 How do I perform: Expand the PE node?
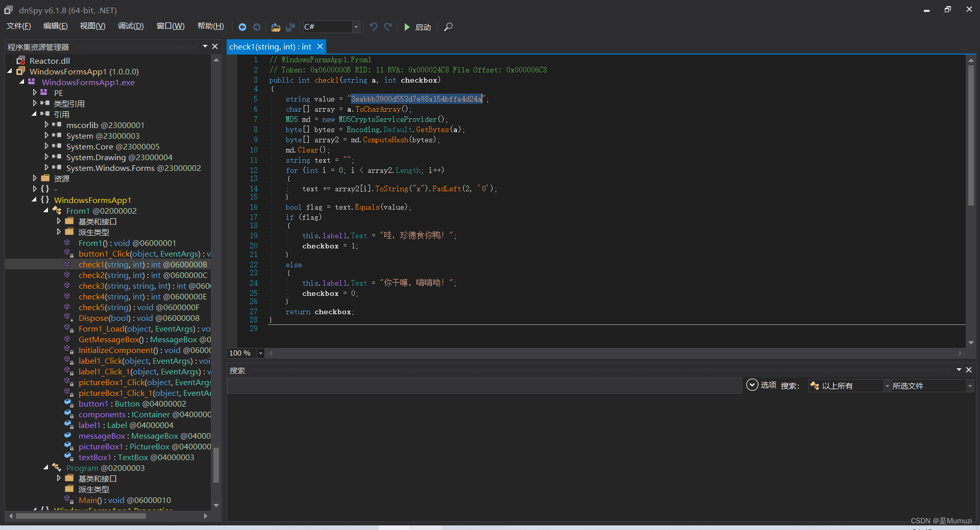[x=34, y=93]
